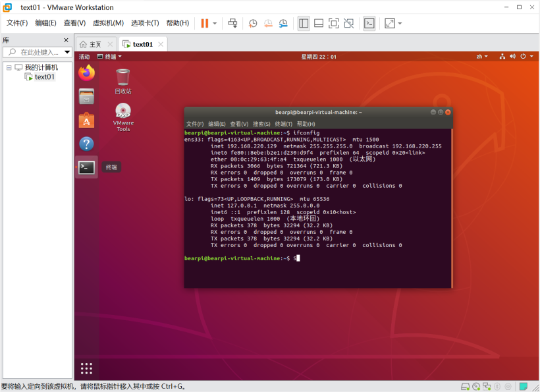Take a snapshot of the virtual machine

point(253,23)
